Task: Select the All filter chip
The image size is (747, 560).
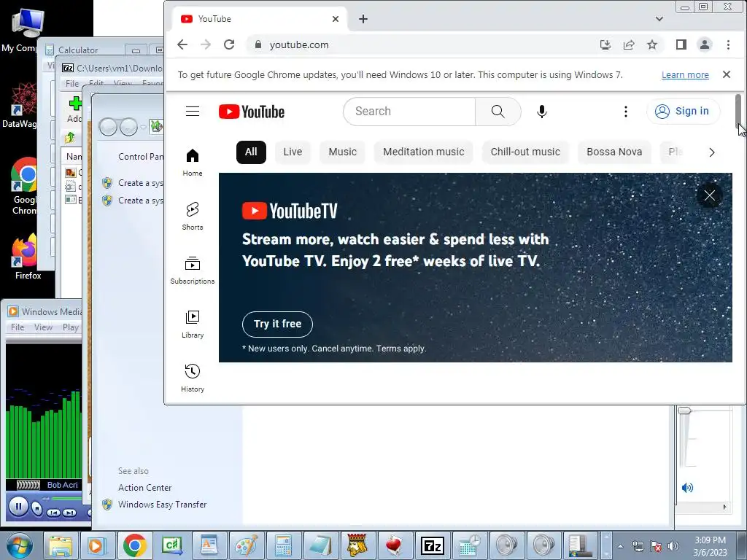Action: pos(251,152)
